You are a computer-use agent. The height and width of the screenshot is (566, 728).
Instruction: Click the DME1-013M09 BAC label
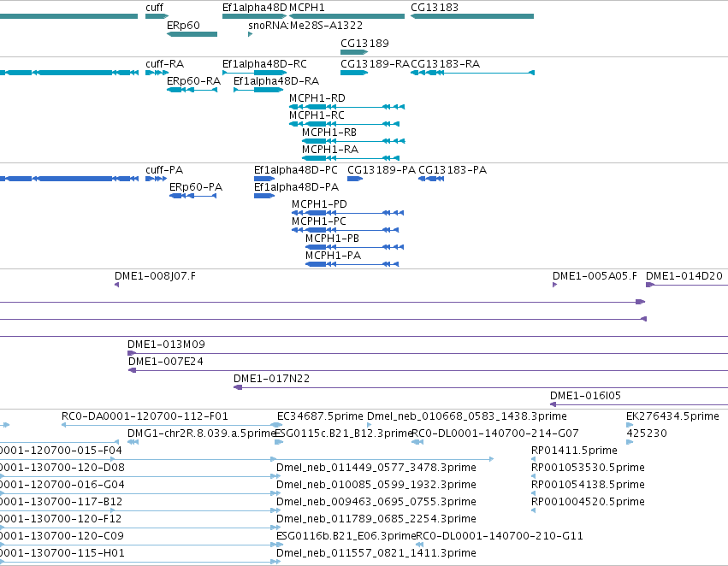click(x=166, y=345)
